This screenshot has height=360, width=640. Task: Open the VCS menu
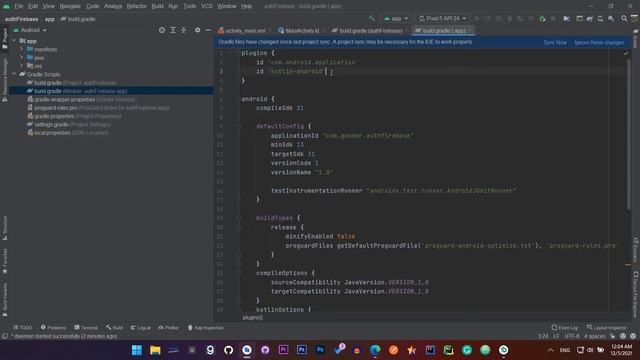coord(207,6)
